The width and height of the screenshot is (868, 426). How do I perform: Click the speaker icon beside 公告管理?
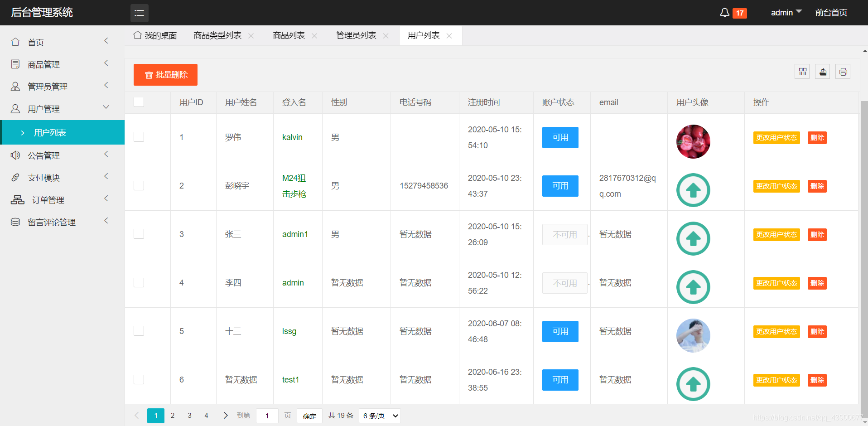[x=15, y=155]
